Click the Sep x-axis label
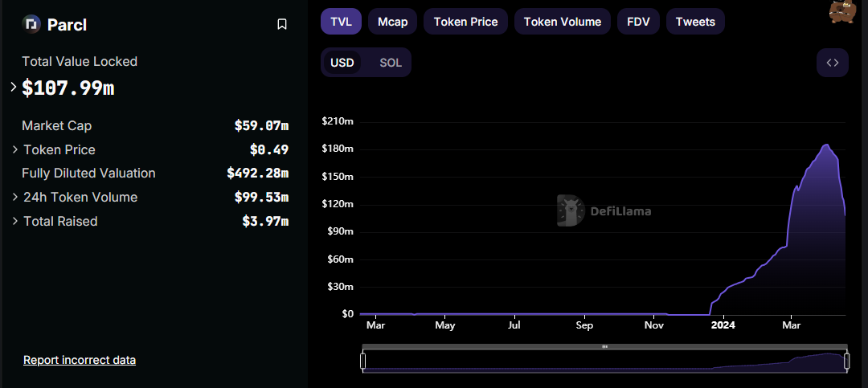The image size is (868, 388). 584,325
